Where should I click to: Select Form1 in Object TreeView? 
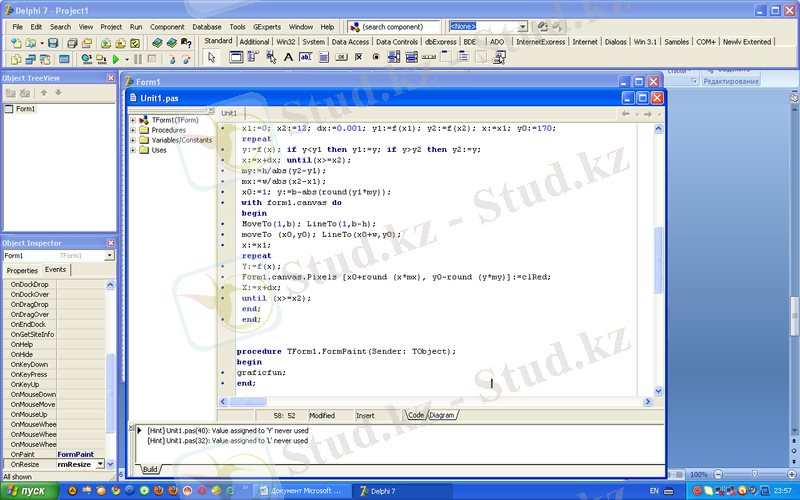point(25,108)
